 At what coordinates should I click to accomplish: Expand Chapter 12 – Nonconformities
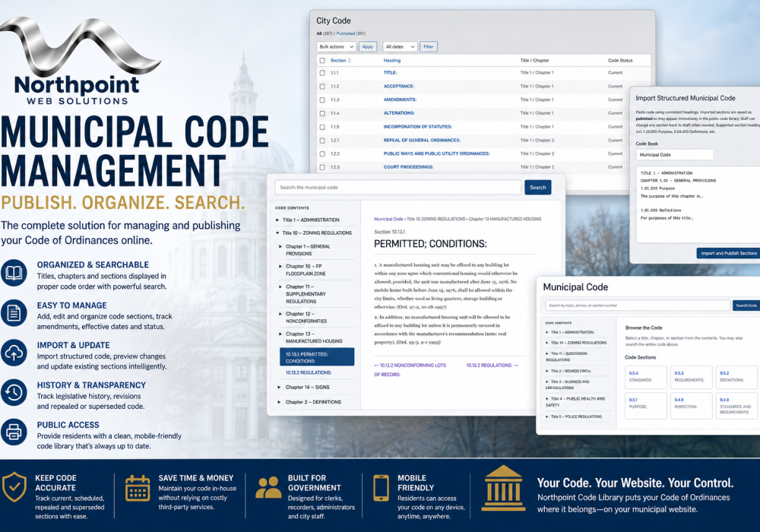coord(280,314)
